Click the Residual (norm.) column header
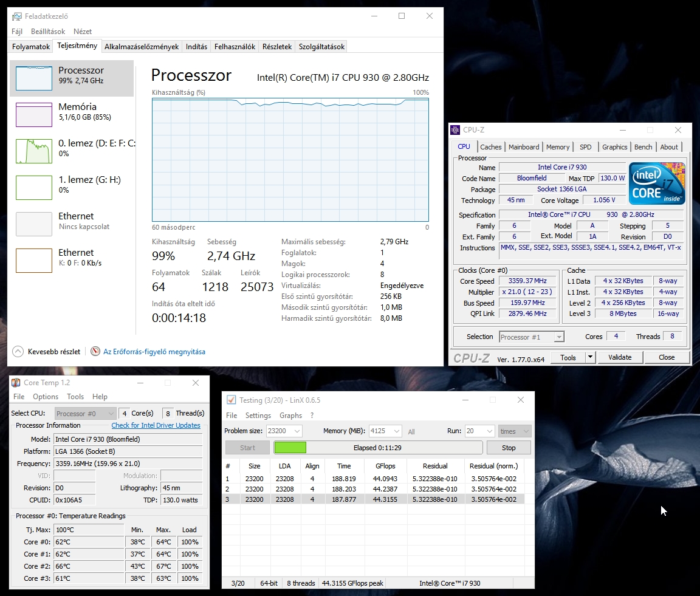The height and width of the screenshot is (596, 700). pyautogui.click(x=494, y=465)
